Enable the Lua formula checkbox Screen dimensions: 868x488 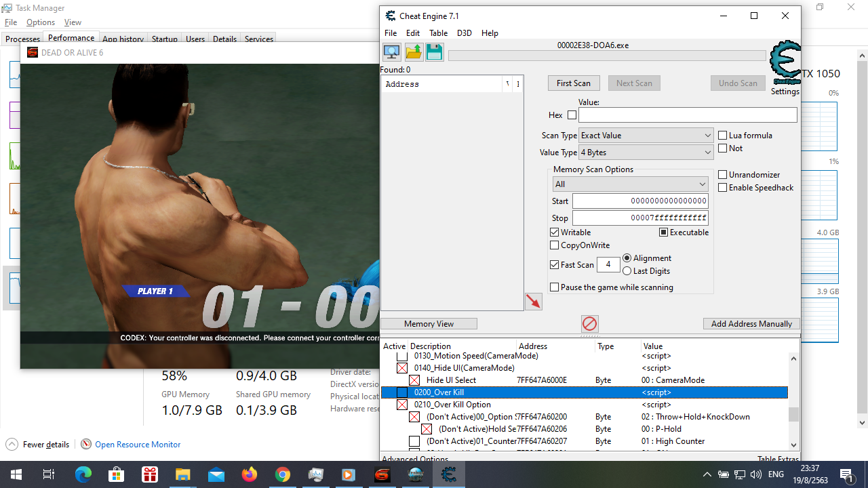[x=723, y=136]
